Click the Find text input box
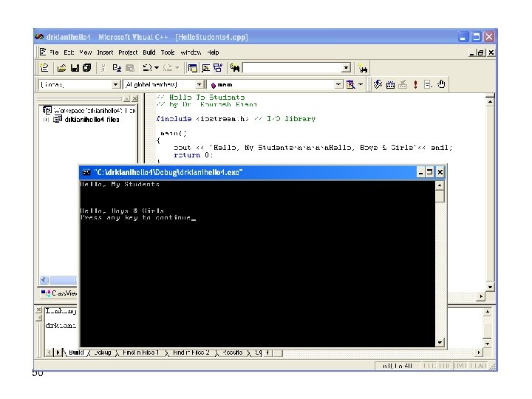The height and width of the screenshot is (399, 532). click(x=292, y=68)
